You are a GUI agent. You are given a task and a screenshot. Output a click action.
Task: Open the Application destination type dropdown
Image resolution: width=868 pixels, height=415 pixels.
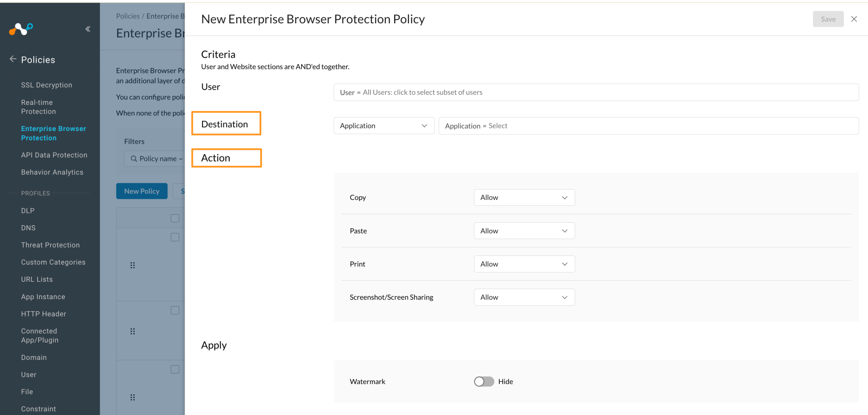click(384, 126)
